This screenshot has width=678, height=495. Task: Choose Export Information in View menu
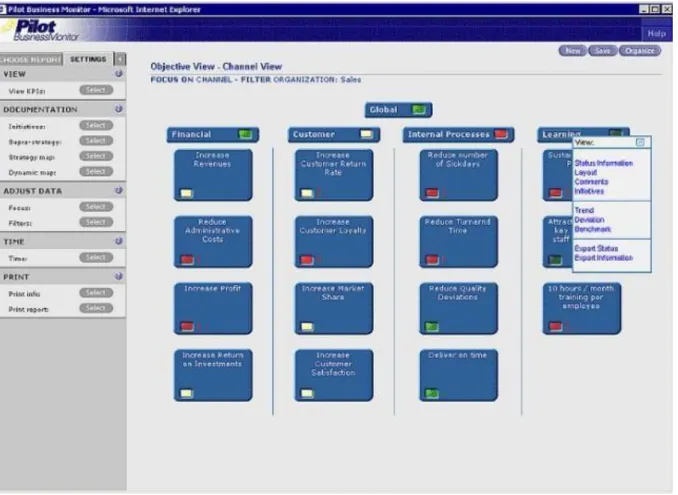pyautogui.click(x=603, y=258)
